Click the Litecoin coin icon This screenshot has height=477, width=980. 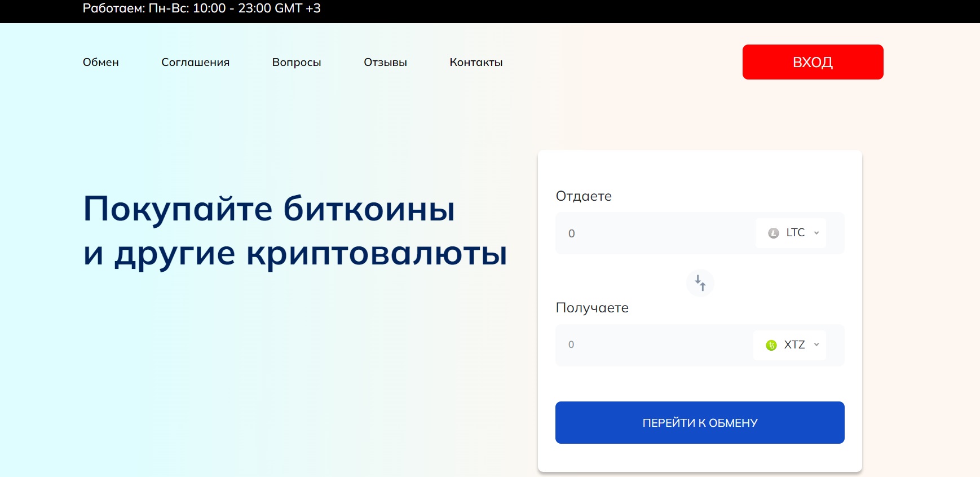pos(774,233)
